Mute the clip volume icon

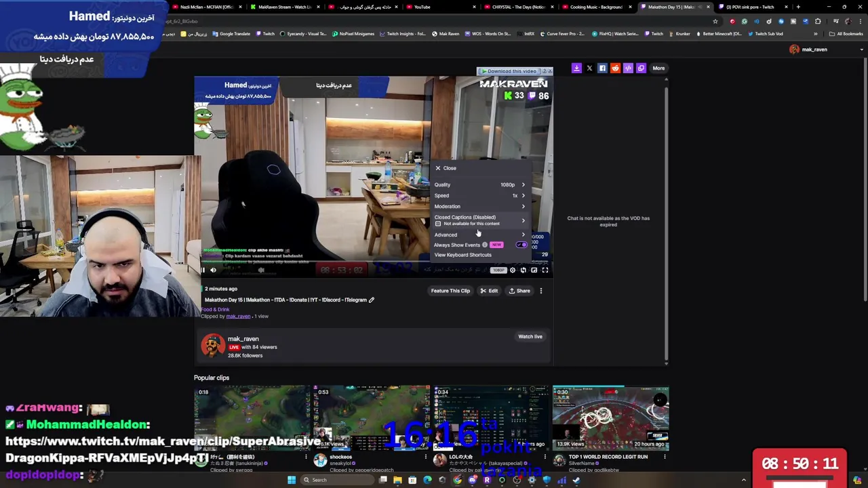point(213,270)
